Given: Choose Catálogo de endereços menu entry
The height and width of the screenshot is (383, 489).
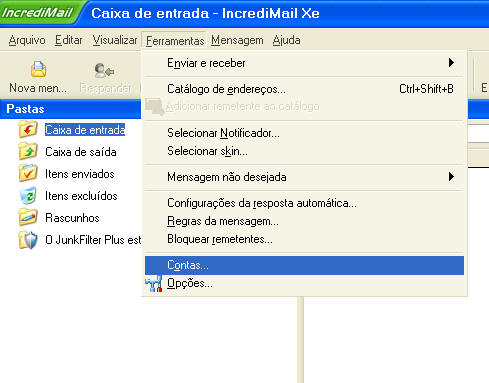Looking at the screenshot, I should [304, 89].
